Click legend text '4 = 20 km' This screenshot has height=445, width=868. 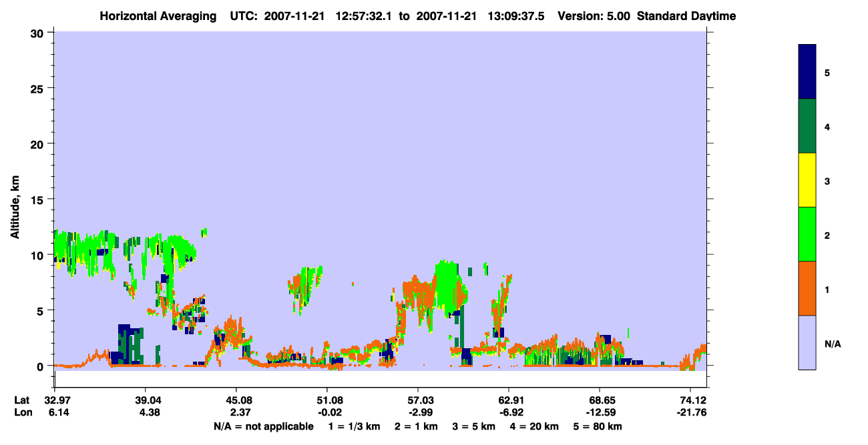click(x=533, y=426)
